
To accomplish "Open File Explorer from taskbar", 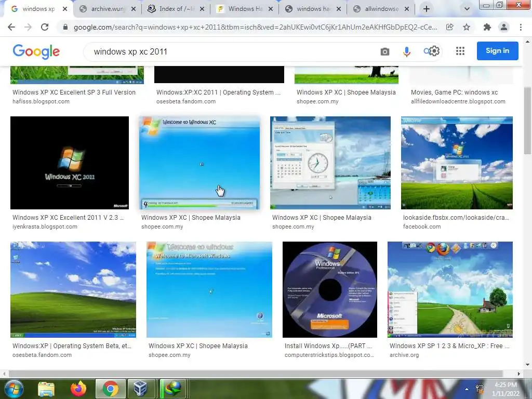I will [x=46, y=389].
